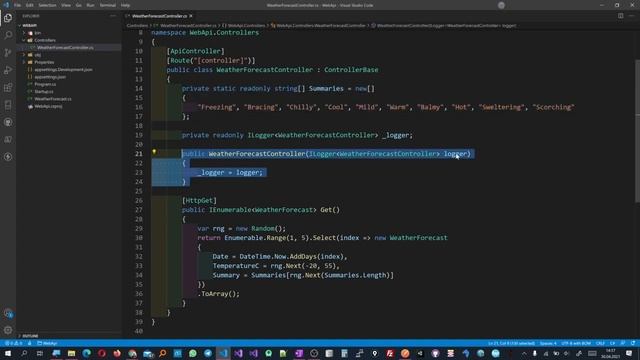The width and height of the screenshot is (640, 360).
Task: Open Explorer panel more actions ellipsis
Action: [x=113, y=16]
